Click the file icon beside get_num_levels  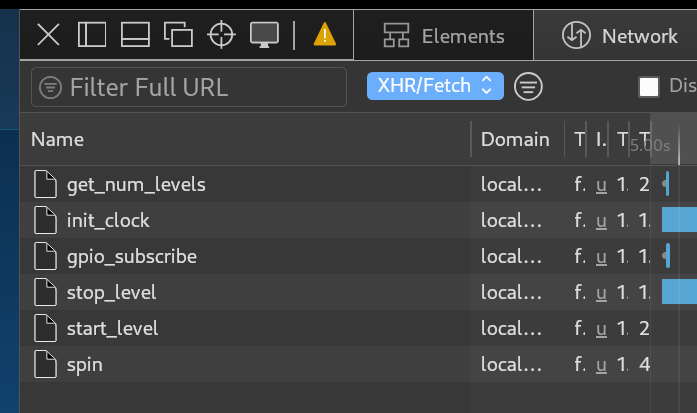point(45,184)
